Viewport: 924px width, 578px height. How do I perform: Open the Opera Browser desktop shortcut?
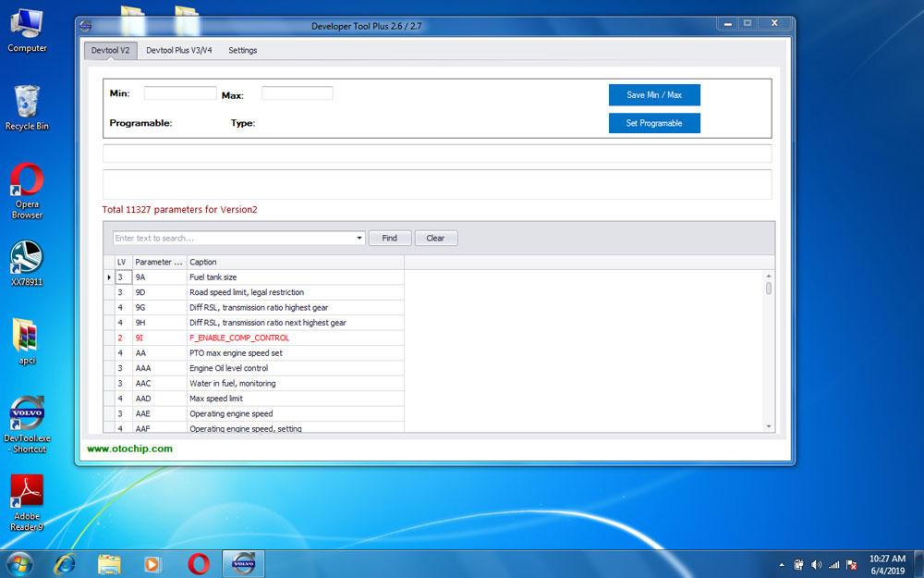(x=27, y=180)
